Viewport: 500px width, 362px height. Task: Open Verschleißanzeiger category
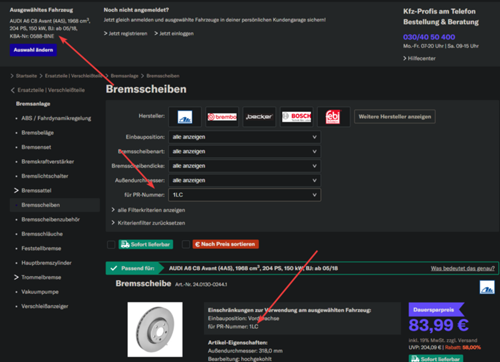[45, 306]
